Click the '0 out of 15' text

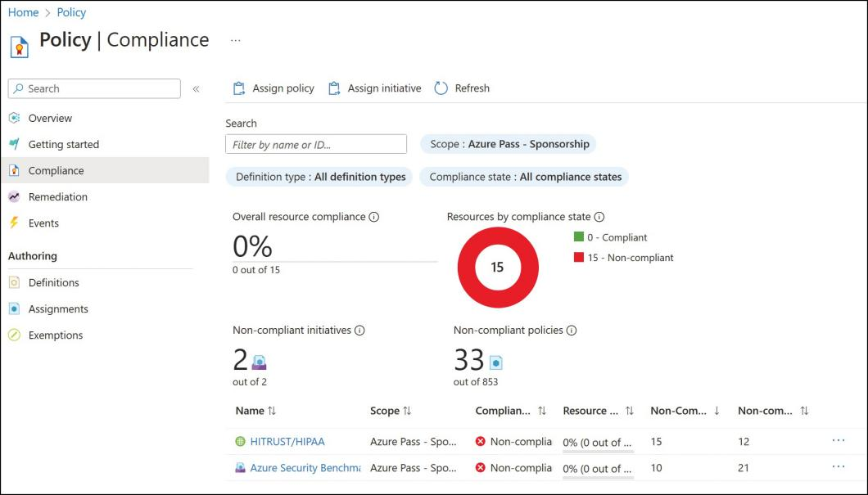[x=256, y=270]
